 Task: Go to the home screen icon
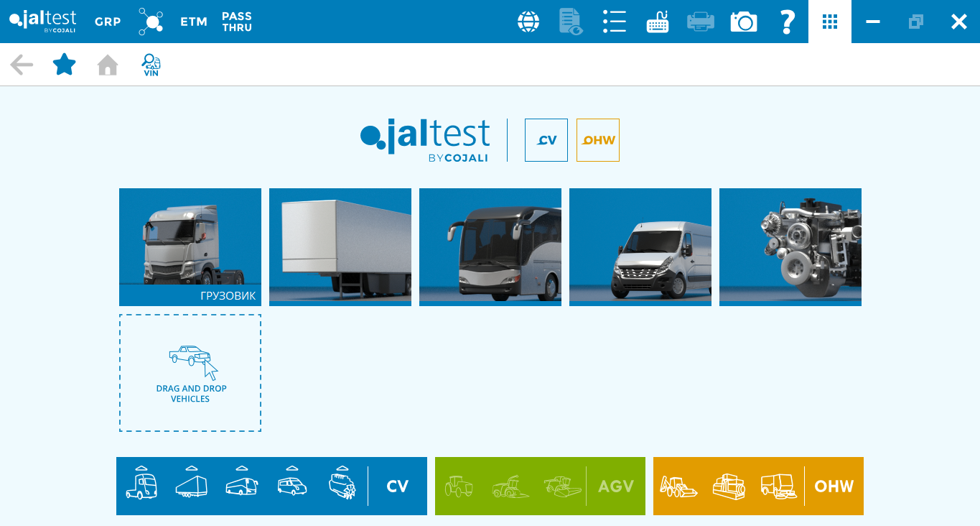(108, 65)
